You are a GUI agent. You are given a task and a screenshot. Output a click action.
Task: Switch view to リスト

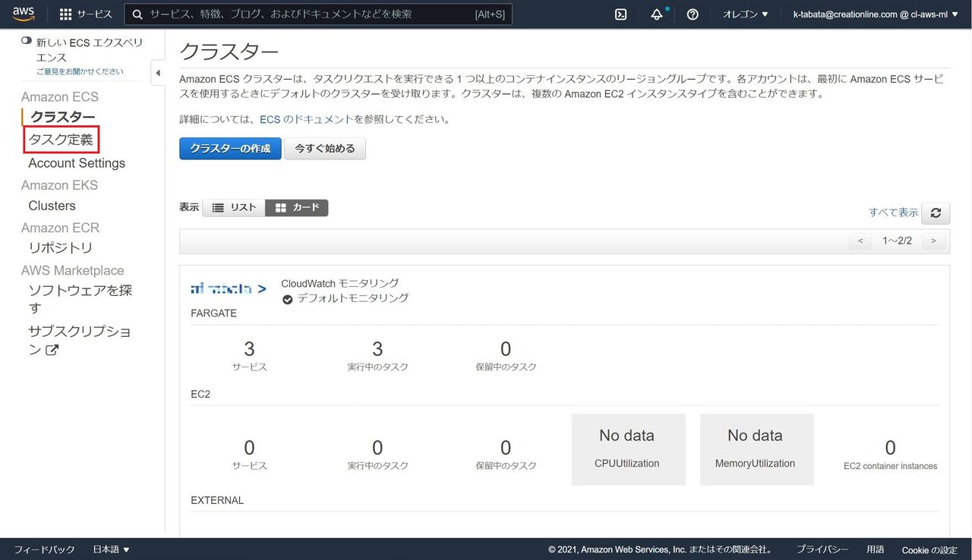[x=234, y=207]
